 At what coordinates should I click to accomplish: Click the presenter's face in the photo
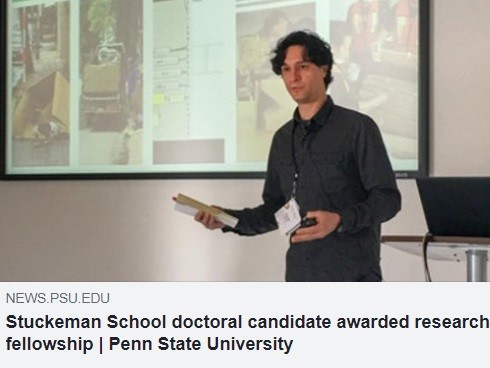pos(301,75)
